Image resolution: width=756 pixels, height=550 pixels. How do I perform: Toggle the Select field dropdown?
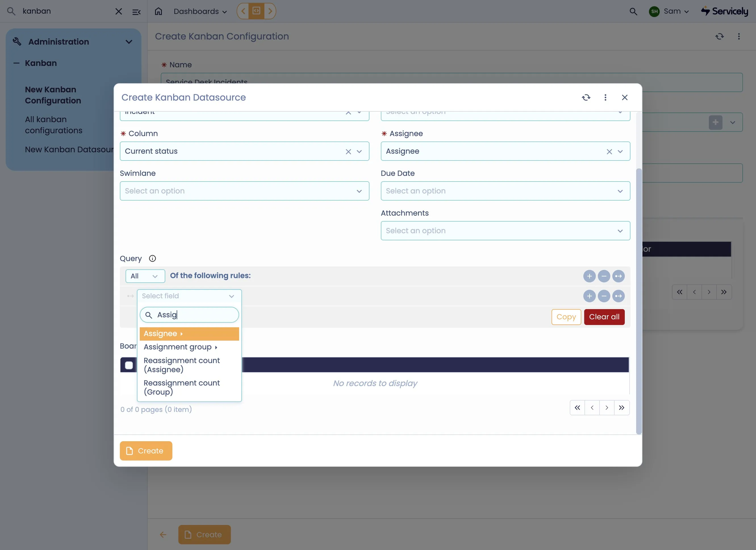click(x=189, y=296)
